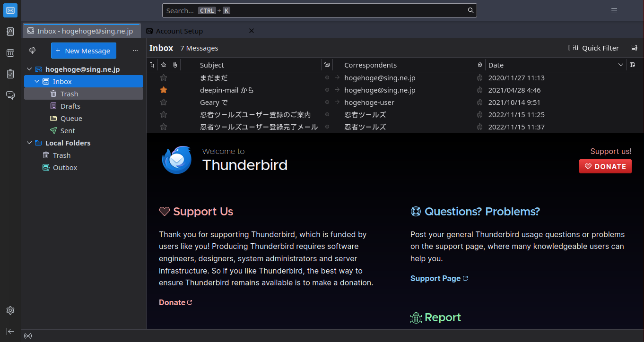Collapse the Inbox folder chevron
The width and height of the screenshot is (644, 342).
pyautogui.click(x=37, y=81)
